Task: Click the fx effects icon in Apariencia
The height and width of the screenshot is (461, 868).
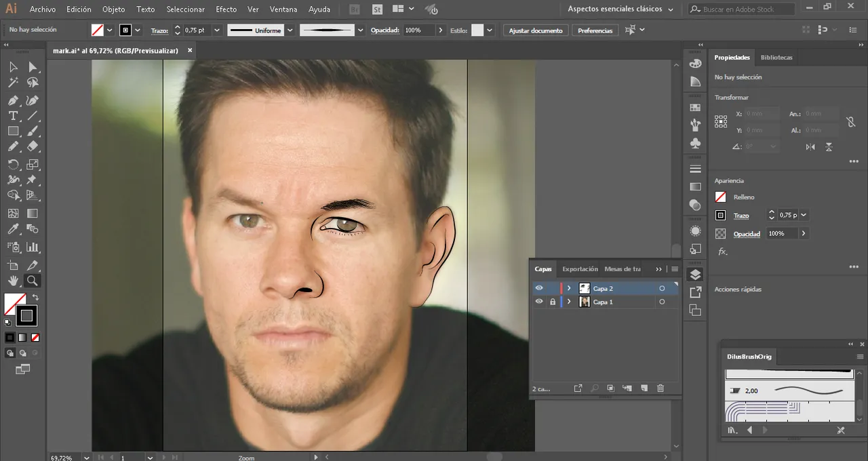Action: tap(722, 252)
